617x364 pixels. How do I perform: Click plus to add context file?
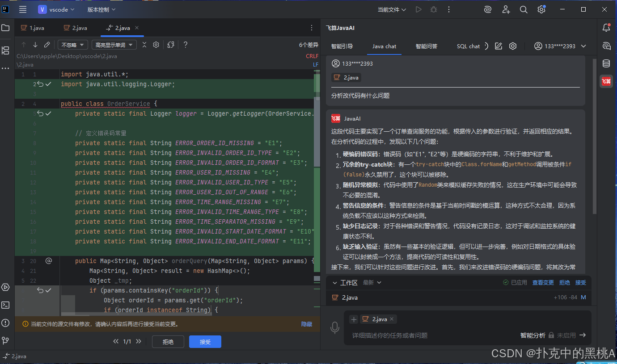coord(354,319)
